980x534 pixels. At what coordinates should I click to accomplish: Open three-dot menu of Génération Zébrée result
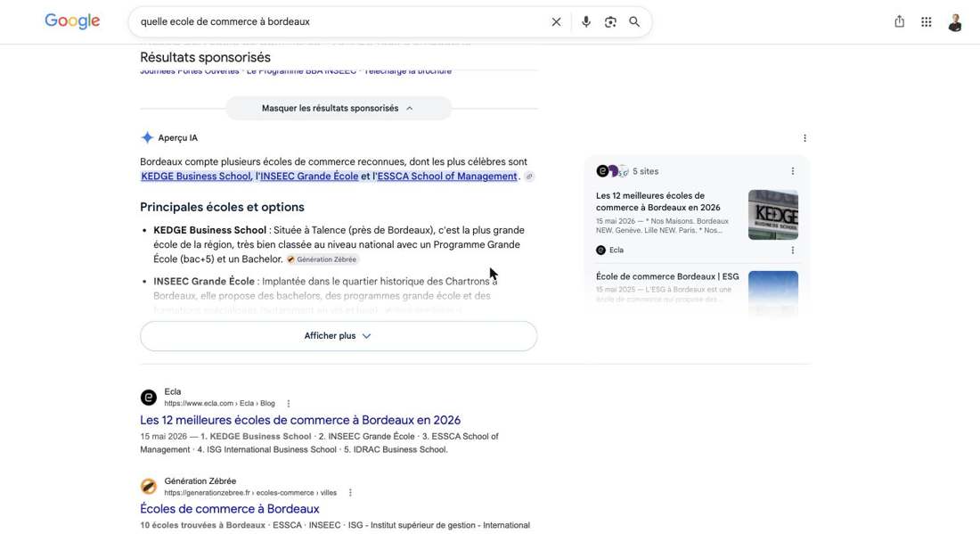(350, 493)
